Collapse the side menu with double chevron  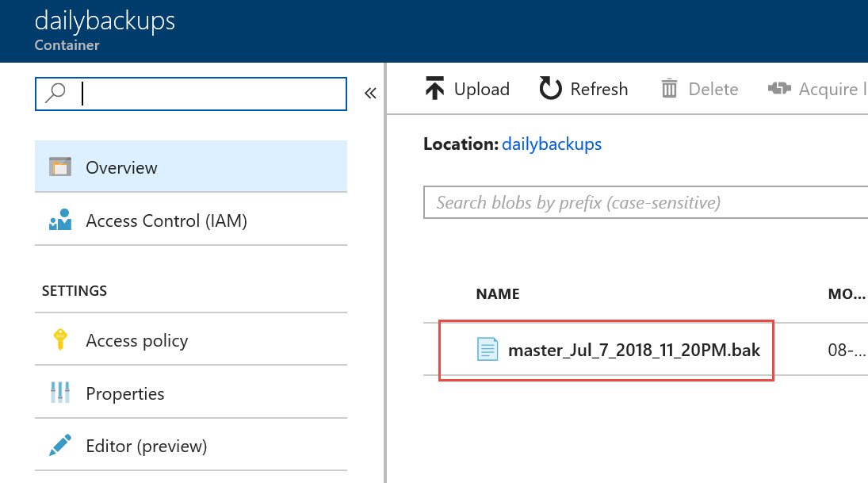(x=370, y=93)
